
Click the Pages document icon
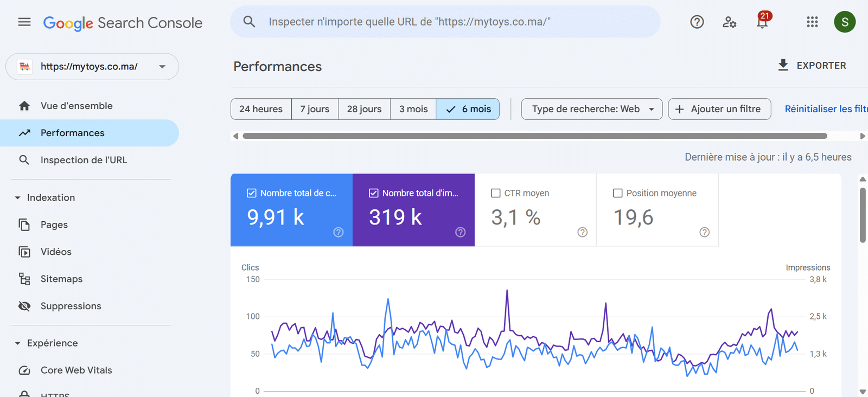(x=24, y=225)
